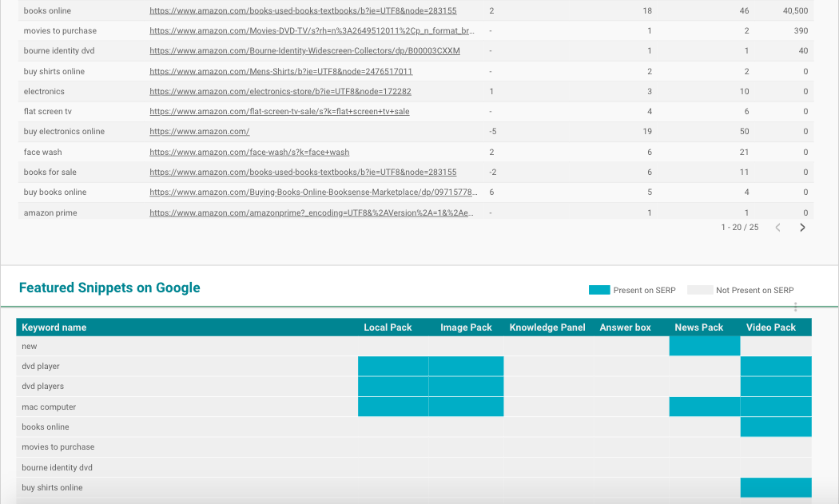The height and width of the screenshot is (504, 839).
Task: Go to next page of keyword table
Action: pyautogui.click(x=802, y=228)
